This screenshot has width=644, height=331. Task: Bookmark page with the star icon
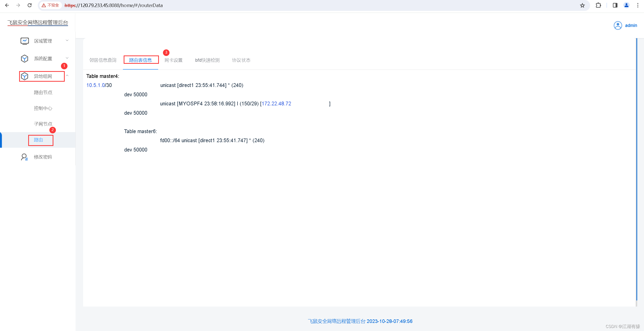click(582, 5)
